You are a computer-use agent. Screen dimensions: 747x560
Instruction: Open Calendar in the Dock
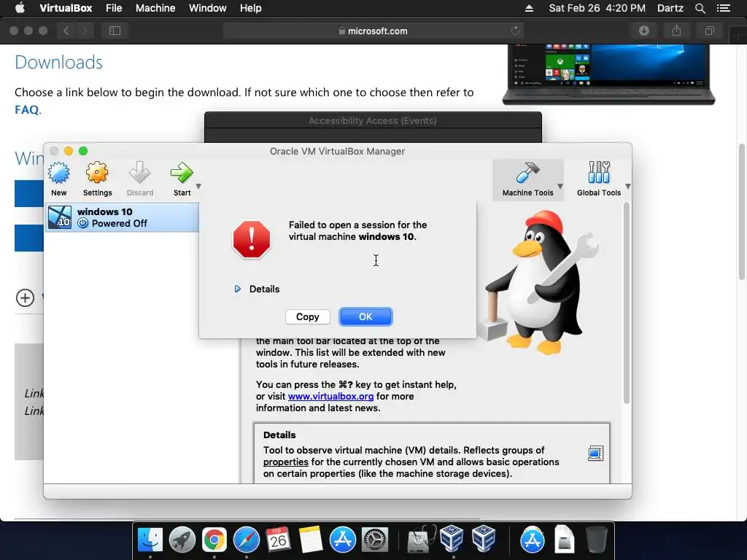pyautogui.click(x=278, y=540)
